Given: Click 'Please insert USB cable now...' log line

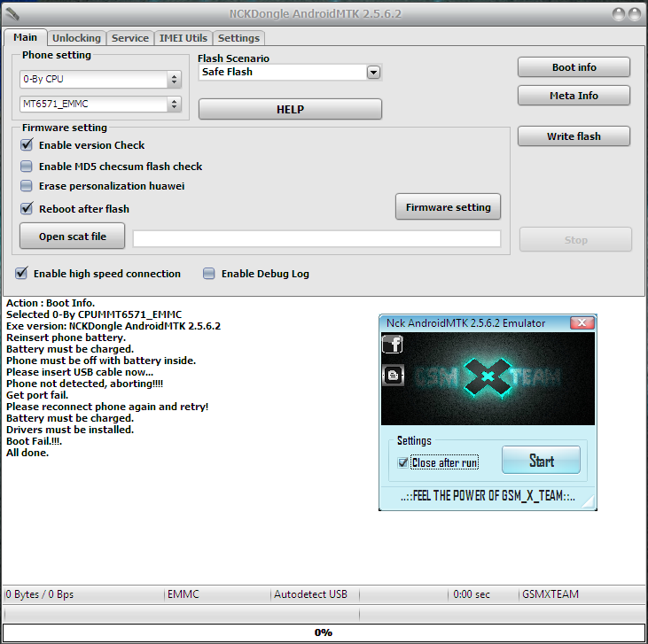Looking at the screenshot, I should pos(80,372).
